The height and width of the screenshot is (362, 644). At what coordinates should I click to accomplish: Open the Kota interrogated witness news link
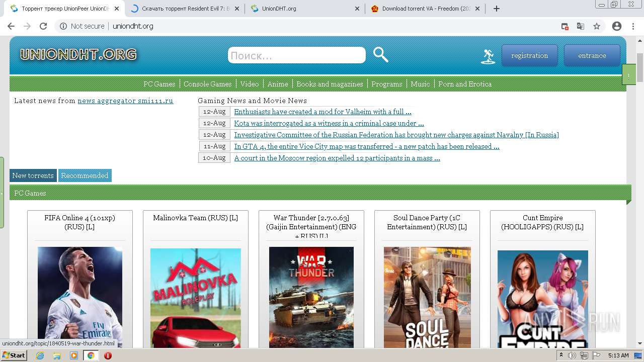click(x=329, y=123)
